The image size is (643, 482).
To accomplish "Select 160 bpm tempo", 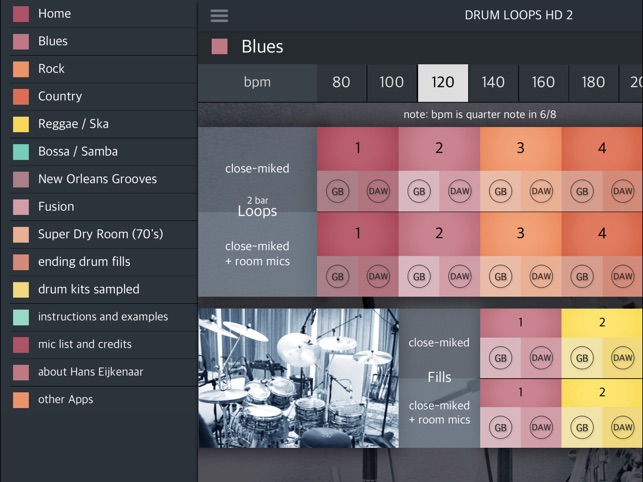I will tap(543, 82).
